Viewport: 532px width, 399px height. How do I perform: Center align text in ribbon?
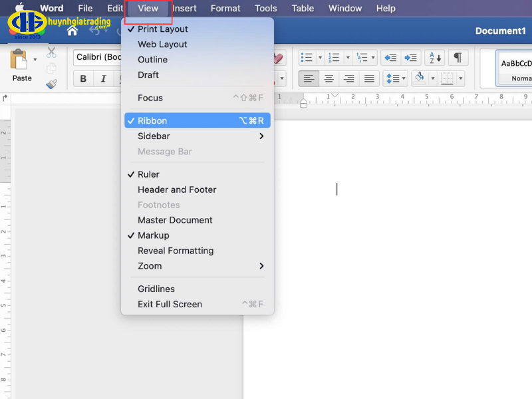click(329, 79)
